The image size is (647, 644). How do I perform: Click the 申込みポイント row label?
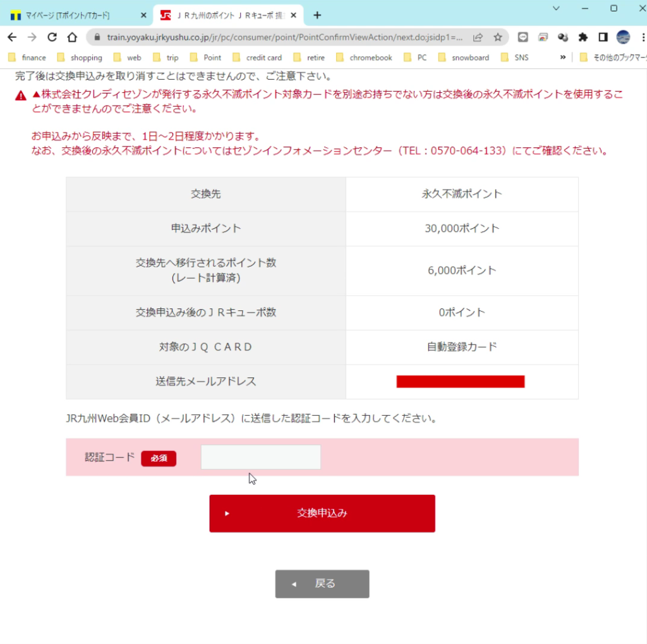[206, 229]
